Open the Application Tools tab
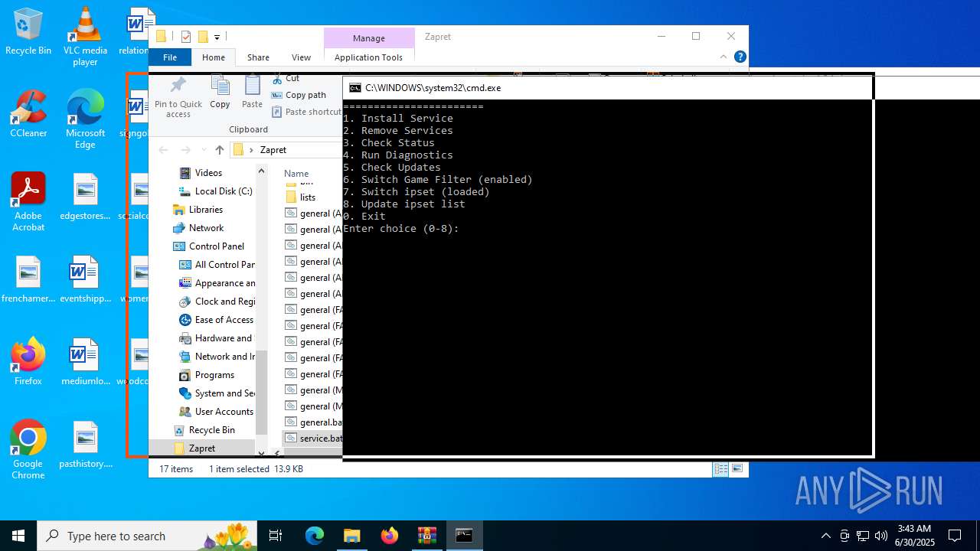The image size is (980, 551). 368,57
